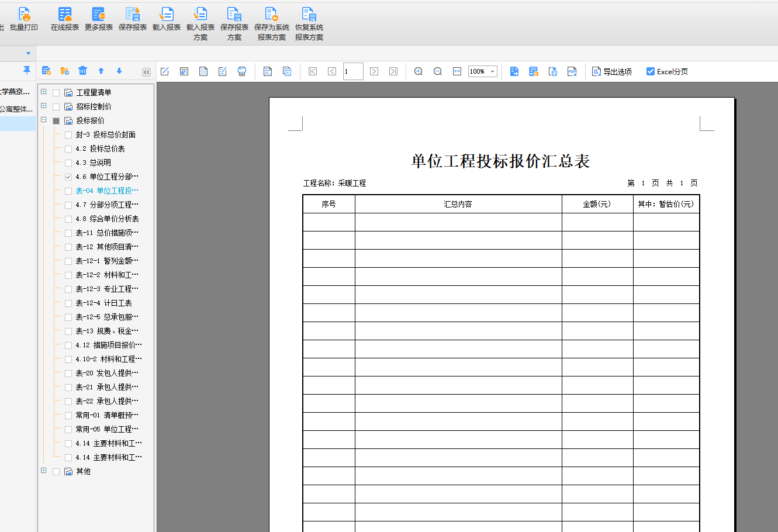
Task: Check the 4.8 综合单价分析表 checkbox
Action: tap(68, 219)
